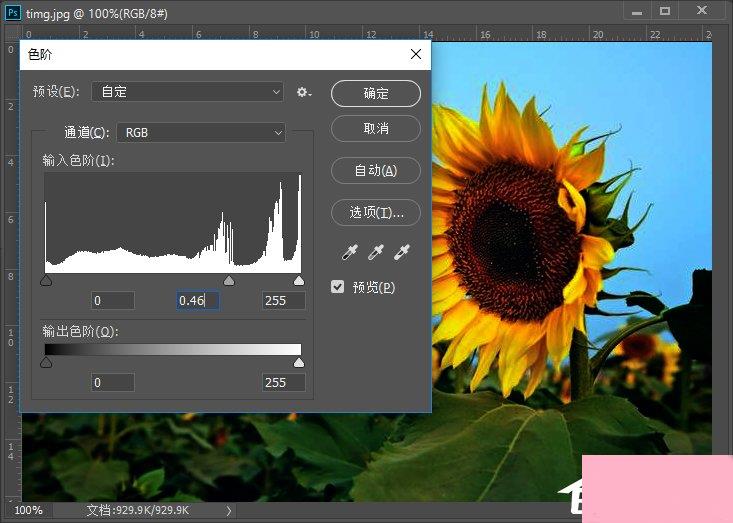Click the 取消 cancel button
The height and width of the screenshot is (523, 733).
click(x=376, y=129)
